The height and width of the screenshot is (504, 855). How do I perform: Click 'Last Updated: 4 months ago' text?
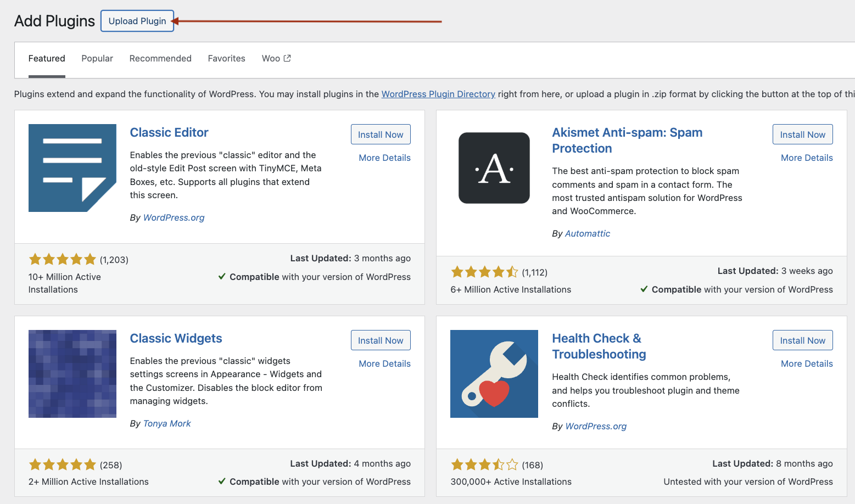point(350,463)
